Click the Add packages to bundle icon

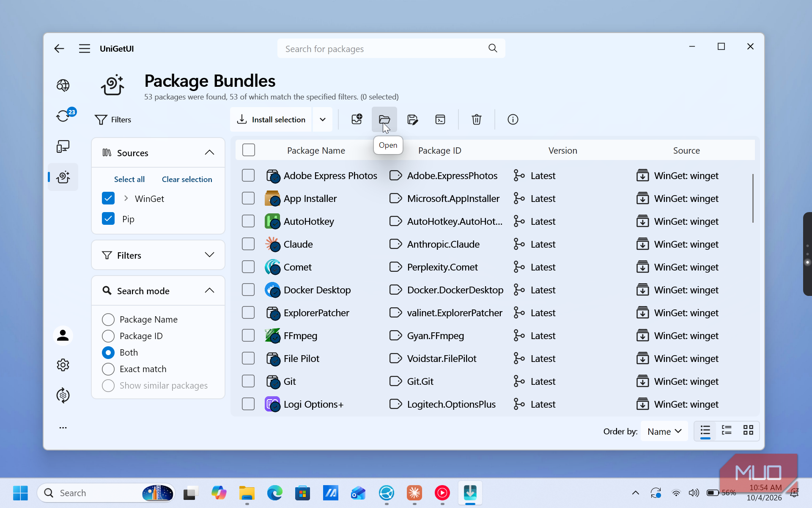[357, 119]
